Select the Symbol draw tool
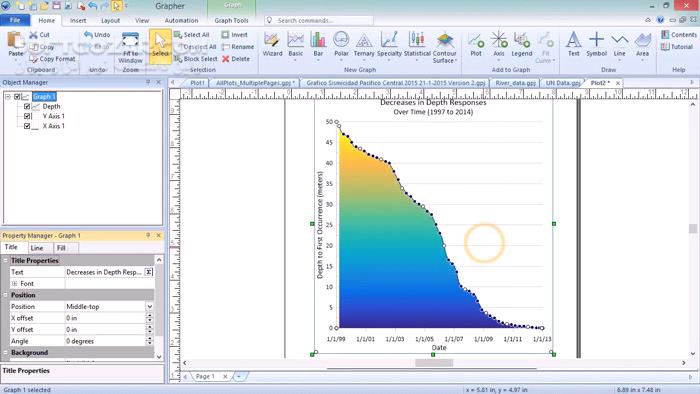The width and height of the screenshot is (700, 394). click(596, 45)
